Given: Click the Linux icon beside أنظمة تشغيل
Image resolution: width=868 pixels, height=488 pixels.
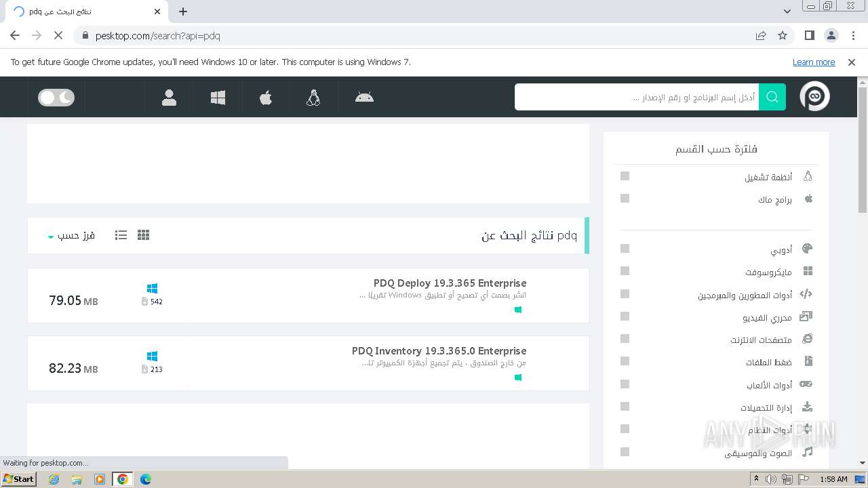Looking at the screenshot, I should pyautogui.click(x=808, y=176).
